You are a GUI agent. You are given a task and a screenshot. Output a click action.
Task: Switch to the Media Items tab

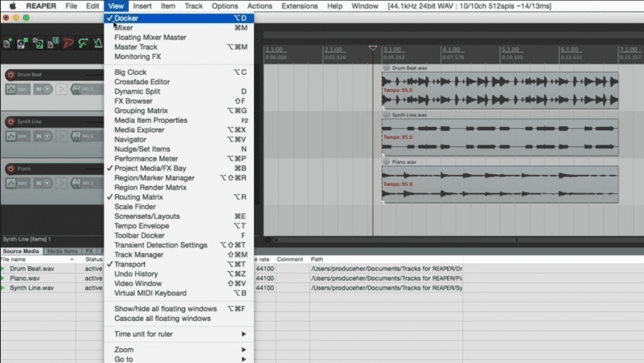(63, 251)
